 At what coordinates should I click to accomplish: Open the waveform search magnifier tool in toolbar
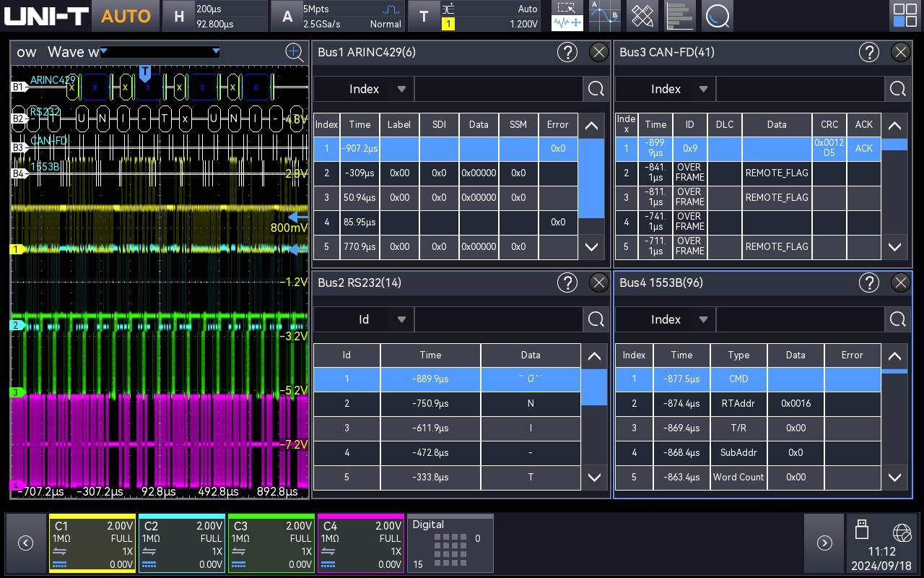[718, 16]
